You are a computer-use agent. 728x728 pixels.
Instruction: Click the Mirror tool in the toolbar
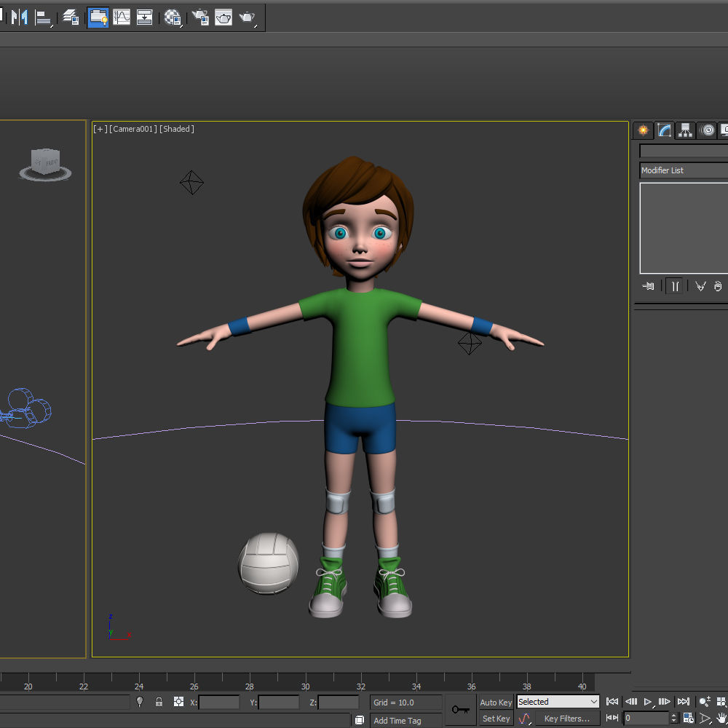(19, 17)
